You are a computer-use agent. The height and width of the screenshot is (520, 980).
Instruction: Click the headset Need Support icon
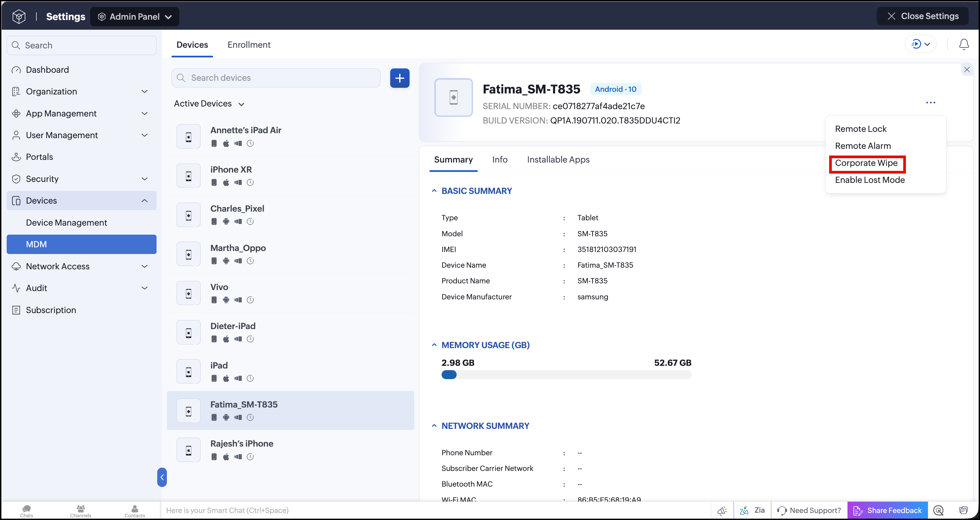781,511
